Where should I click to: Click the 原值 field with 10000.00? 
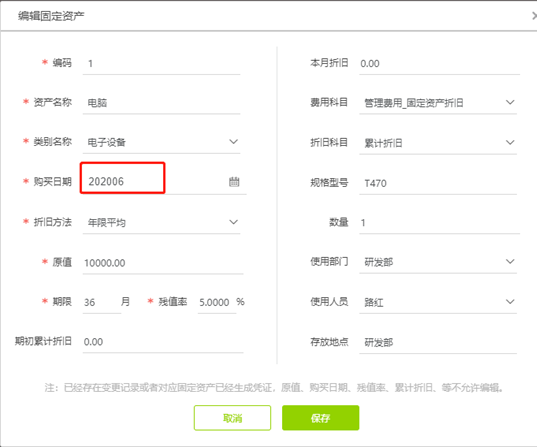[163, 263]
